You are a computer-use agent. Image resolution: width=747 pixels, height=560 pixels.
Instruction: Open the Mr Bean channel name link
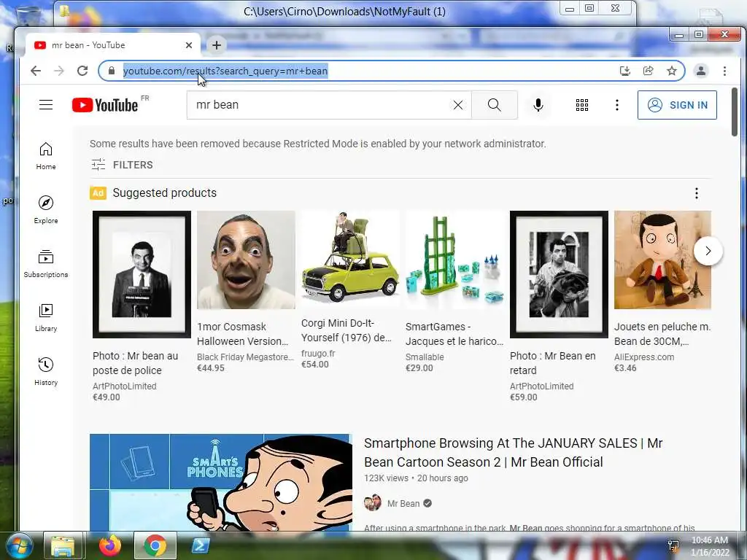(403, 503)
